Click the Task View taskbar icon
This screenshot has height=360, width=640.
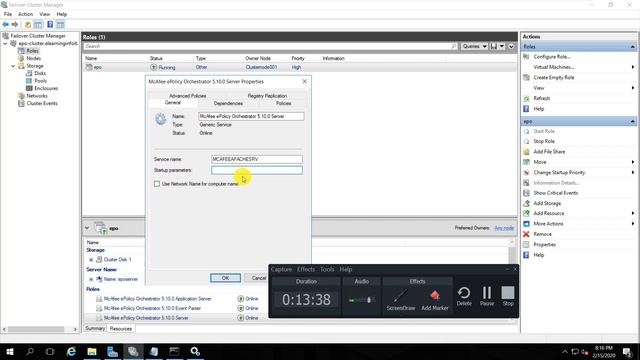[50, 351]
